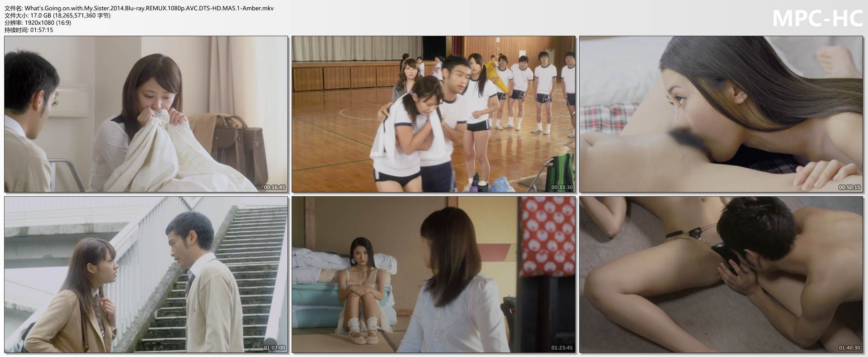Screen dimensions: 868x357
Task: Click the 01:23:45 timestamp label
Action: coord(562,348)
